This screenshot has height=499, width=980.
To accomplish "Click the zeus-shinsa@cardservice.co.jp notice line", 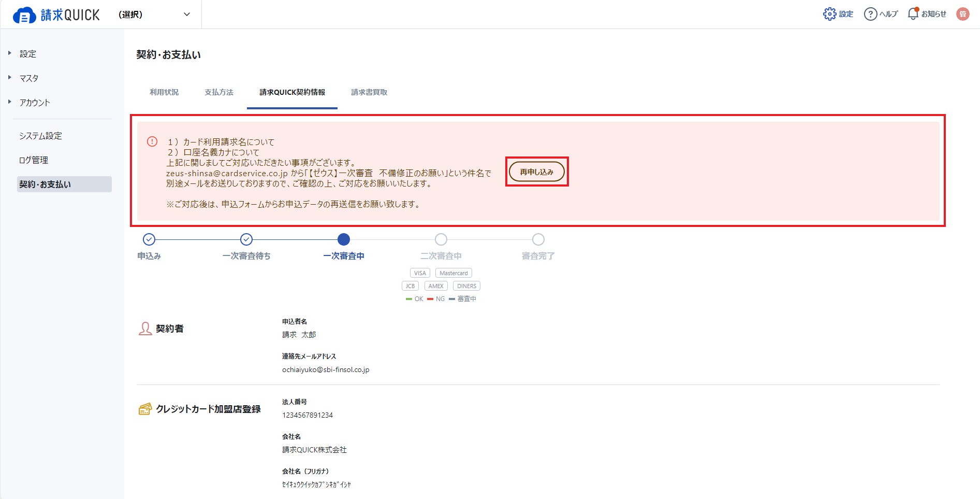I will tap(329, 173).
